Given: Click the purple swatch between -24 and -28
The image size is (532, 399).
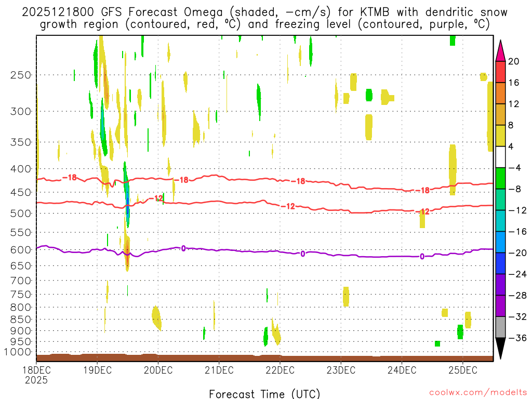Looking at the screenshot, I should (x=500, y=285).
